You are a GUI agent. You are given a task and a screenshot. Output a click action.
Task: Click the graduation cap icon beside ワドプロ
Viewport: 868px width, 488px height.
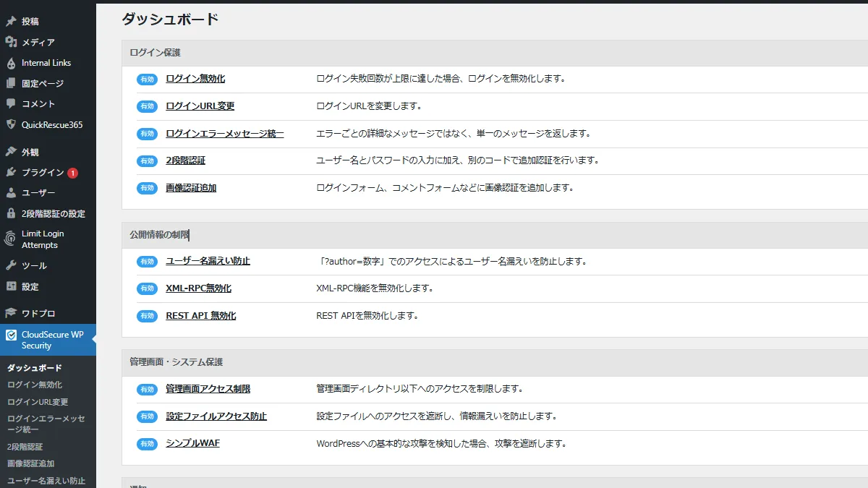tap(11, 313)
